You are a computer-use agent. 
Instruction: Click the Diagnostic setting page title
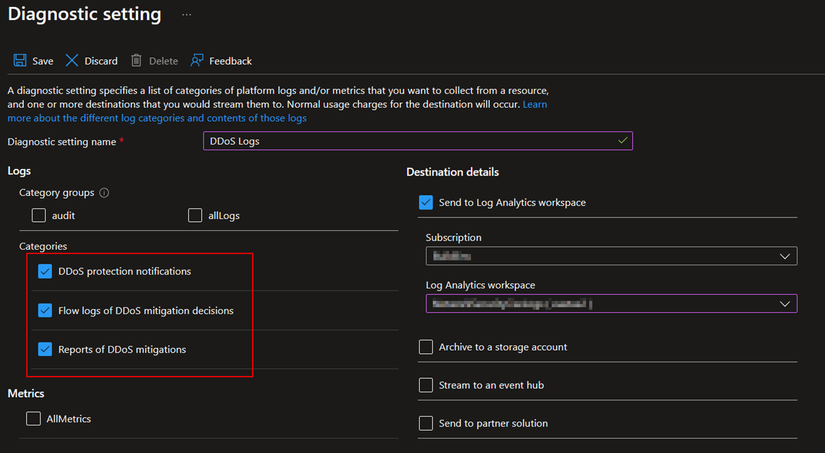coord(85,14)
